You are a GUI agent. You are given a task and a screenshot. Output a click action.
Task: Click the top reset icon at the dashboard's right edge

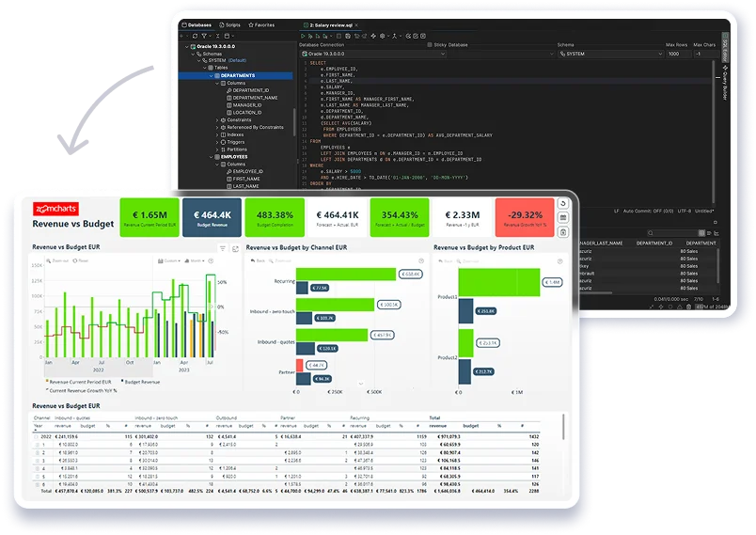click(x=562, y=204)
